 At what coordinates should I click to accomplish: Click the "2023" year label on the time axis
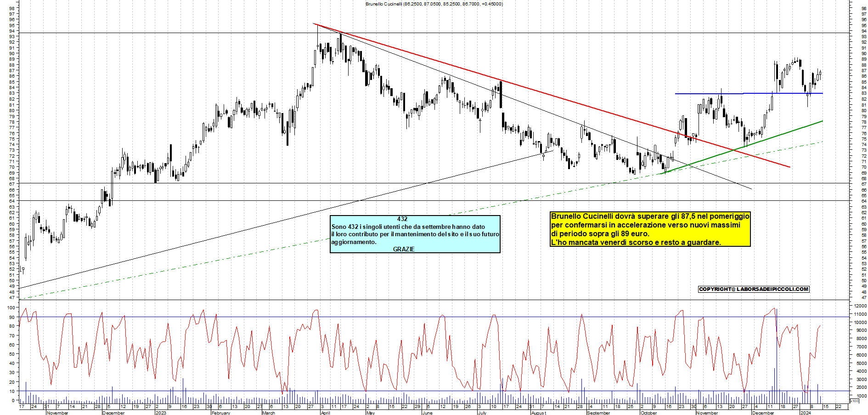161,413
